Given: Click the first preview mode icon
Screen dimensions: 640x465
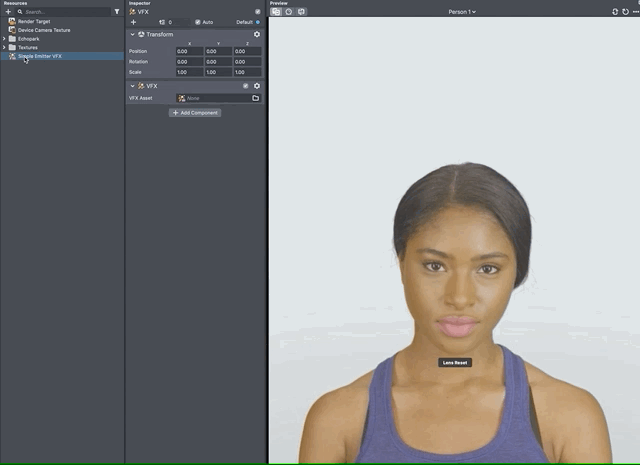Looking at the screenshot, I should (x=277, y=12).
